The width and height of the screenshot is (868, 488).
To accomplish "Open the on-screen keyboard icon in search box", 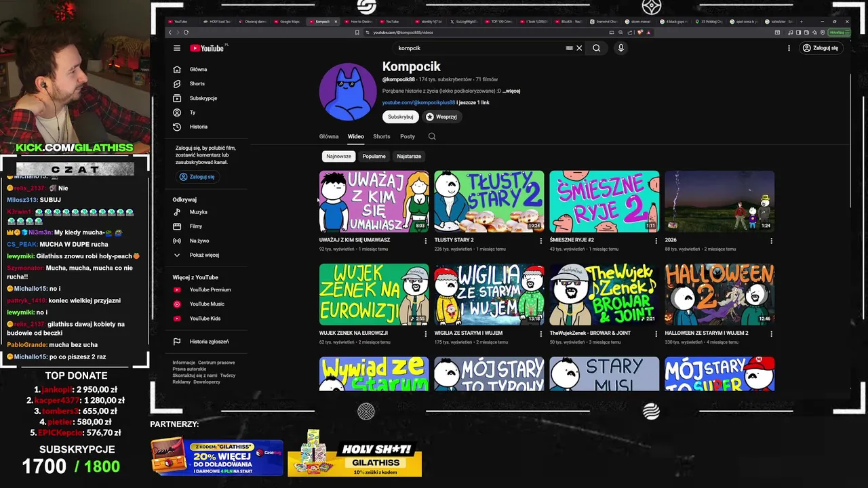I will (x=570, y=48).
